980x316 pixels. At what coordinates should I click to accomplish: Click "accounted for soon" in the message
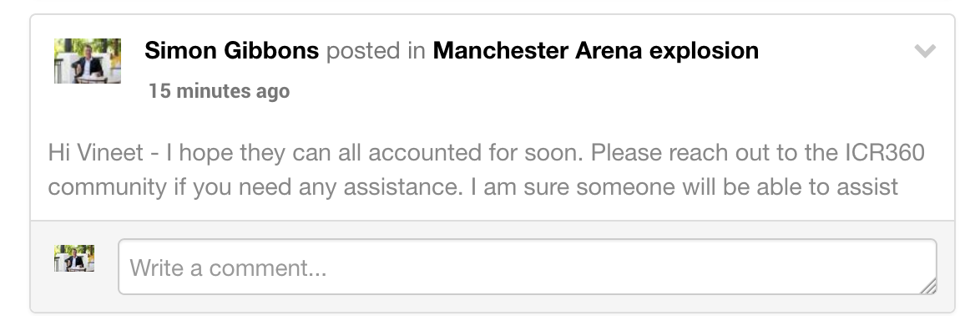pos(476,153)
